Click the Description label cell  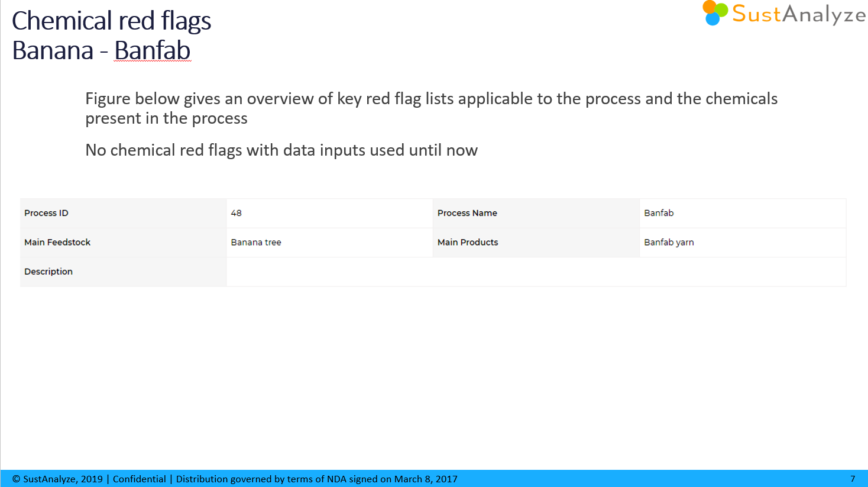pos(48,272)
